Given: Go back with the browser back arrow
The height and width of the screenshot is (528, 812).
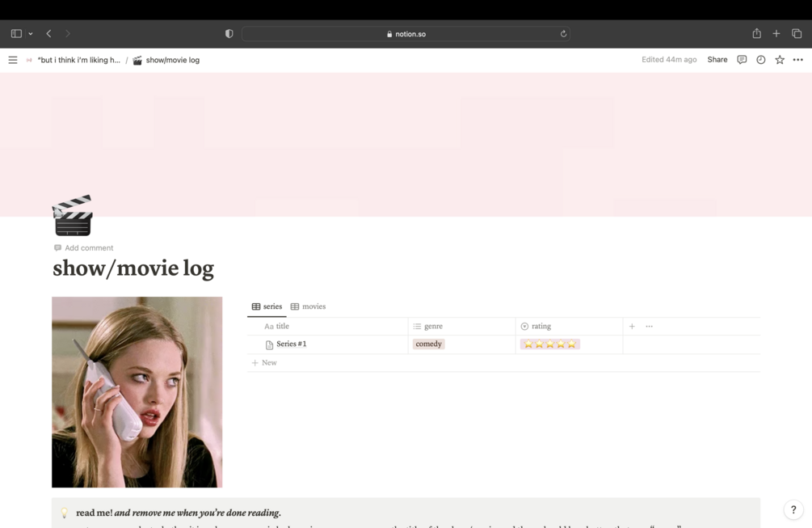Looking at the screenshot, I should click(48, 34).
